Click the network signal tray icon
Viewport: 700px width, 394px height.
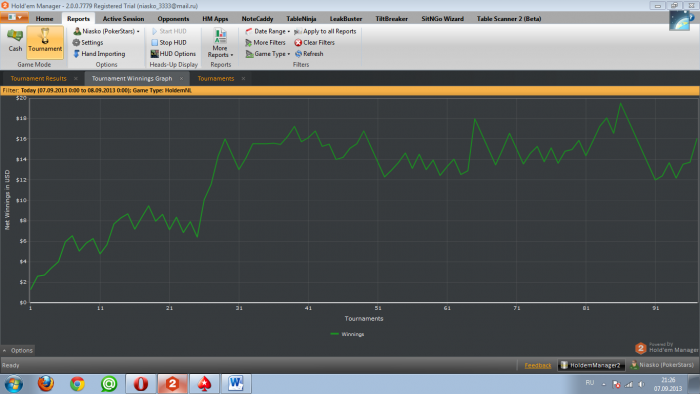pyautogui.click(x=629, y=384)
